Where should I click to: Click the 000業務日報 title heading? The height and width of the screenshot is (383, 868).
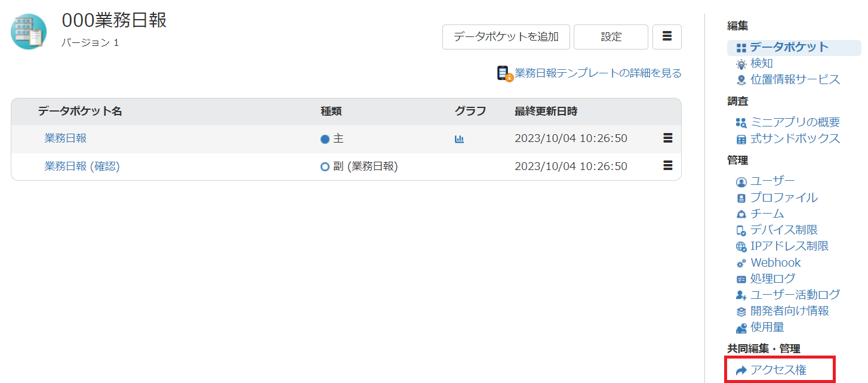tap(114, 20)
